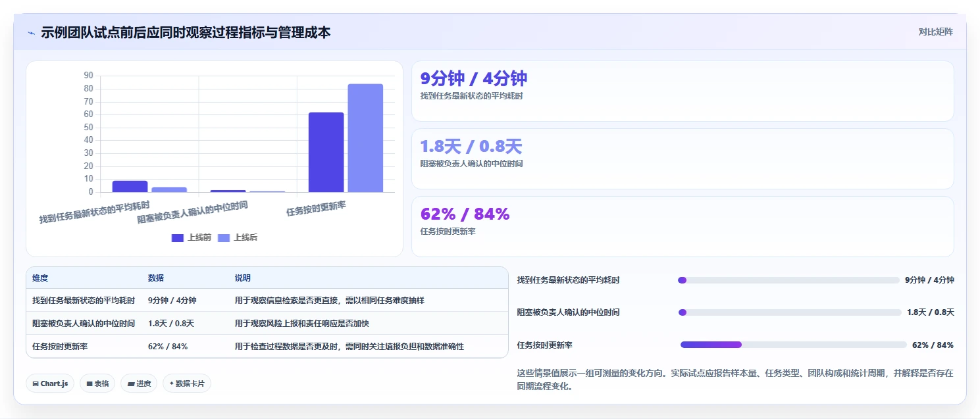Click KPI card caption 找到任务最新状态的平均耗时
This screenshot has width=980, height=419.
471,96
